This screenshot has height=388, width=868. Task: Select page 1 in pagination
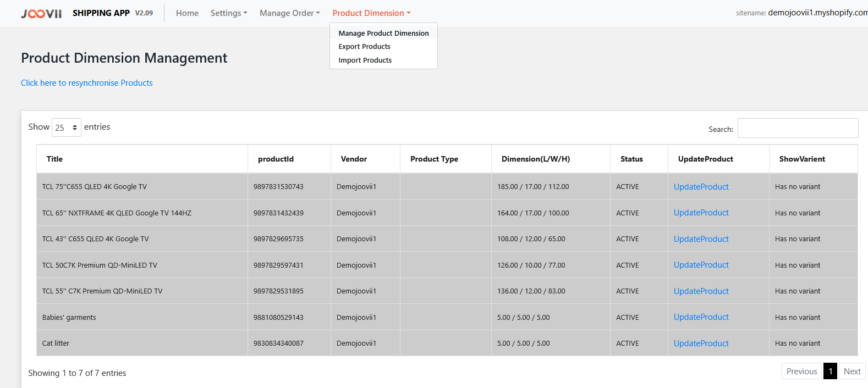click(x=830, y=372)
